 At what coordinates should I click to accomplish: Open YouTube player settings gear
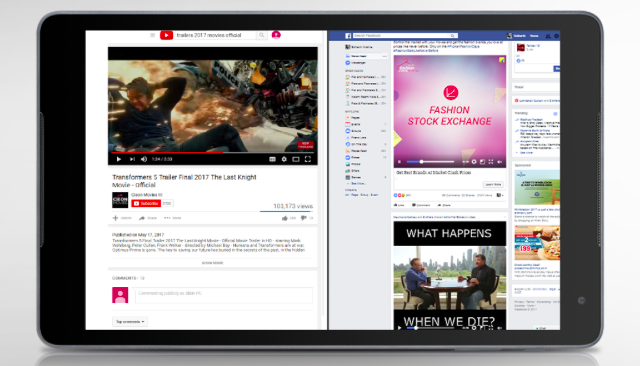click(x=284, y=159)
